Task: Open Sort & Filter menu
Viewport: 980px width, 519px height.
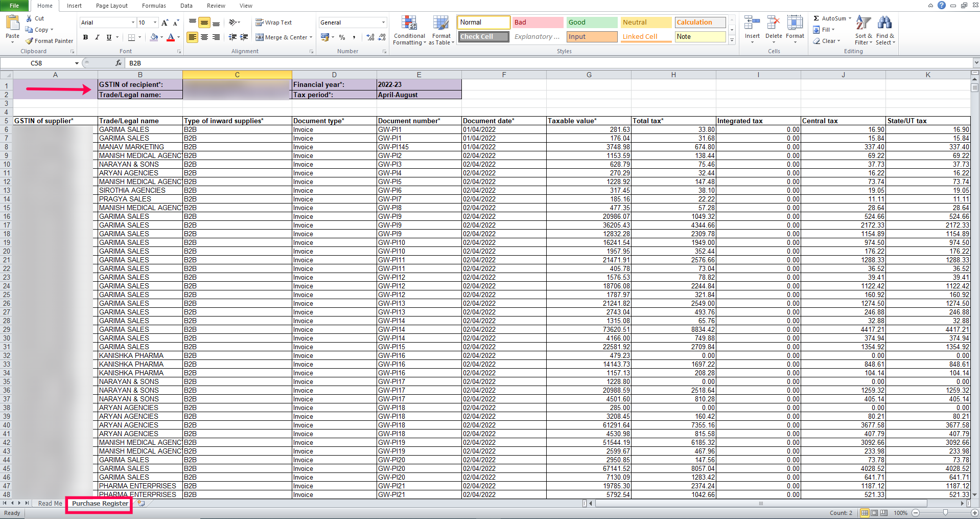Action: (864, 30)
